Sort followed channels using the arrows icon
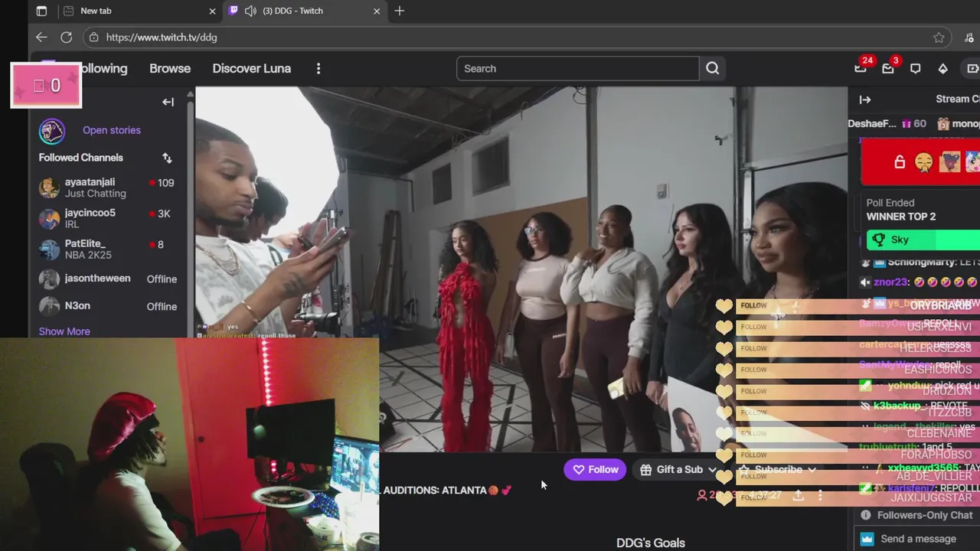980x551 pixels. (x=167, y=158)
